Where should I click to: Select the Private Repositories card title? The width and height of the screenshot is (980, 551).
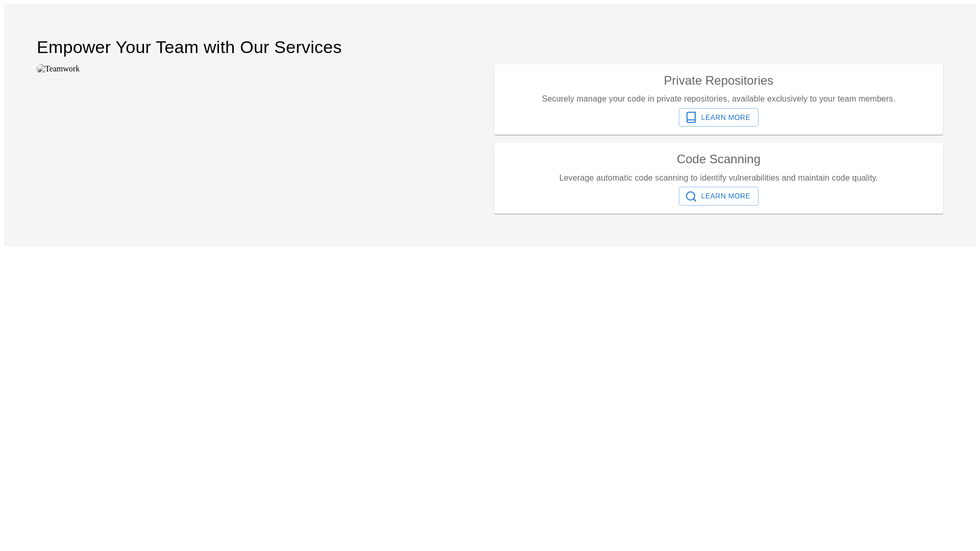pyautogui.click(x=718, y=81)
